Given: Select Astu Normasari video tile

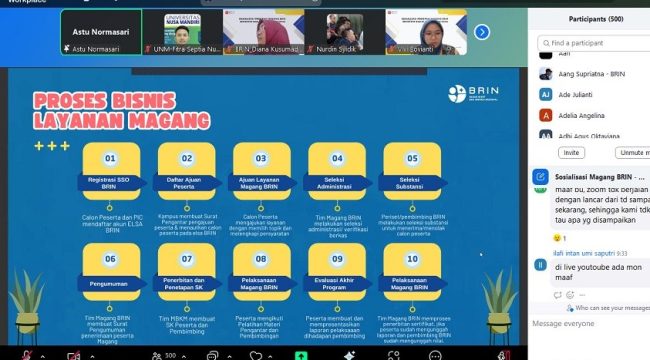Looking at the screenshot, I should click(x=101, y=32).
